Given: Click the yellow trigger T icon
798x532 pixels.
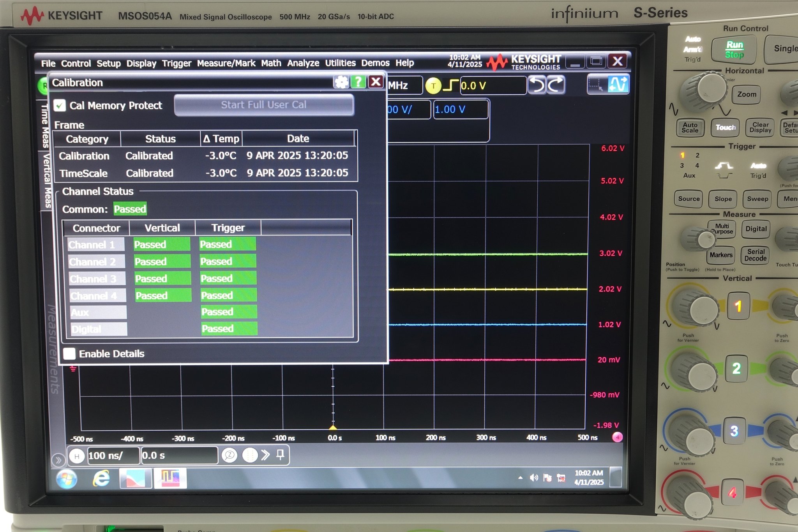Looking at the screenshot, I should tap(433, 86).
